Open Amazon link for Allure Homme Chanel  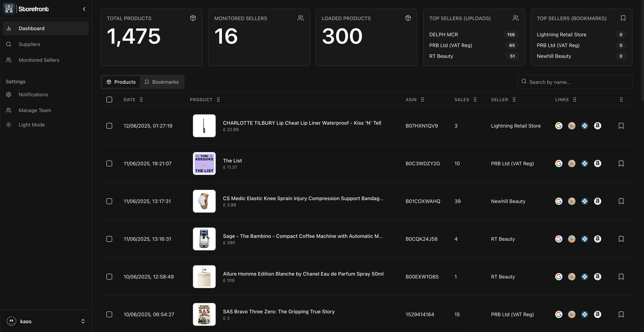597,277
